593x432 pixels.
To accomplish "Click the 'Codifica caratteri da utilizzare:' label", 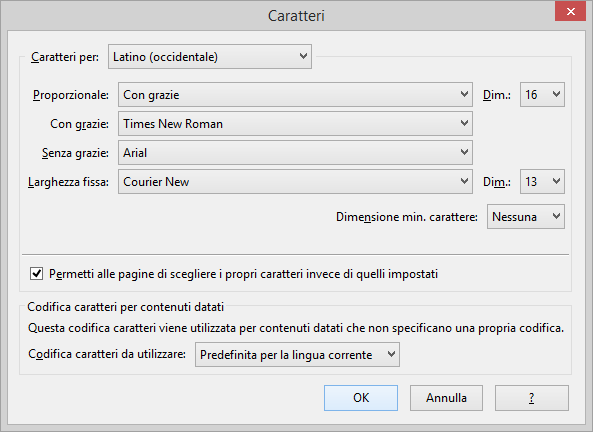I will pyautogui.click(x=107, y=354).
